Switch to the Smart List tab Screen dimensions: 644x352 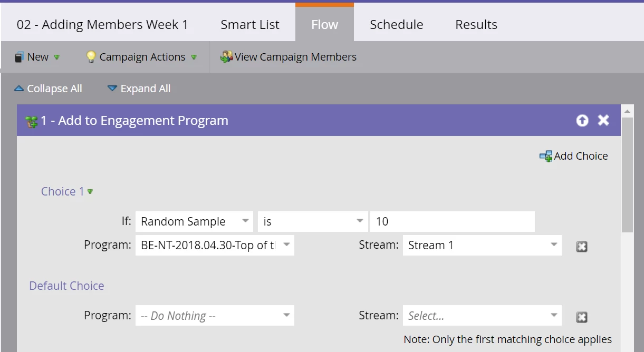[250, 25]
